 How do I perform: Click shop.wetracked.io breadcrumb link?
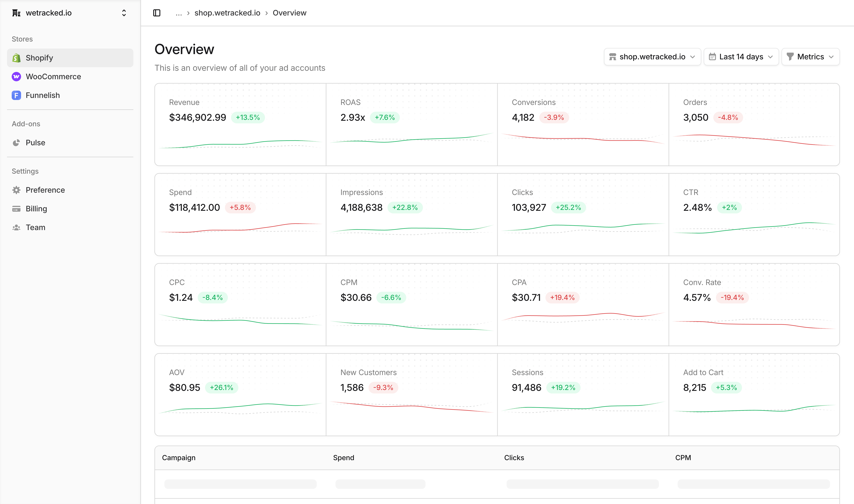[x=227, y=13]
